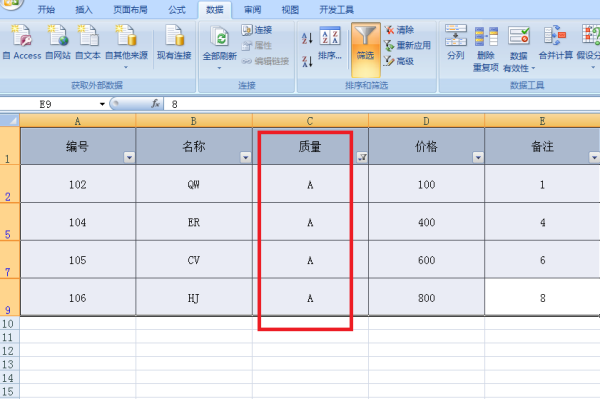600x399 pixels.
Task: Expand the 数据有效性 dropdown arrow
Action: pyautogui.click(x=533, y=68)
